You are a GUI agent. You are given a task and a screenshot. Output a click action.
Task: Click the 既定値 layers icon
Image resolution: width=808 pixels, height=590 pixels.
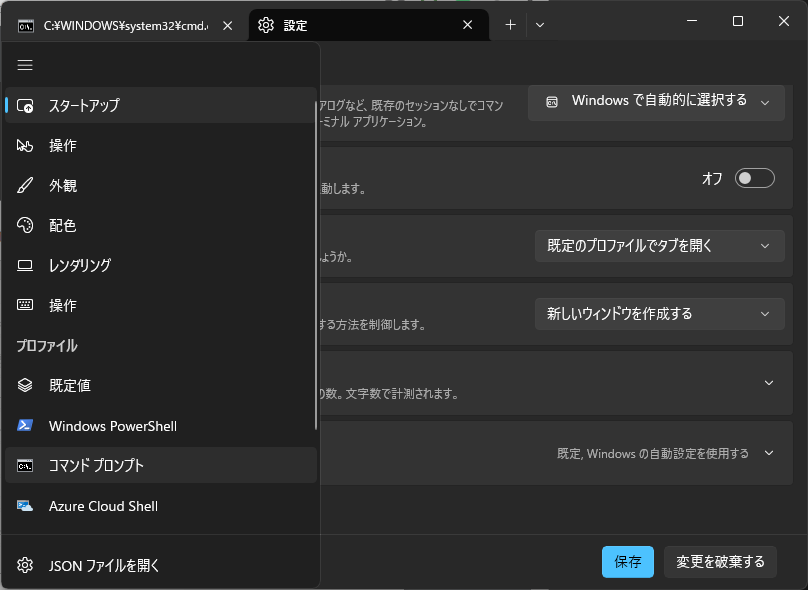click(x=25, y=385)
